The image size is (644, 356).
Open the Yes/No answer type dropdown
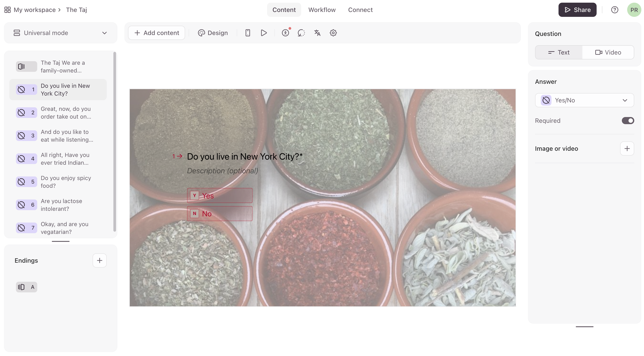[584, 100]
